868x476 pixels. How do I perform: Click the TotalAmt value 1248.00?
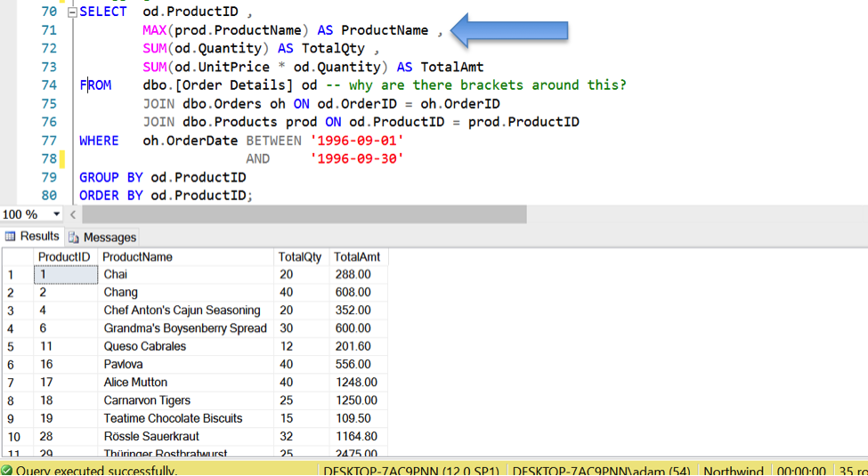point(358,383)
